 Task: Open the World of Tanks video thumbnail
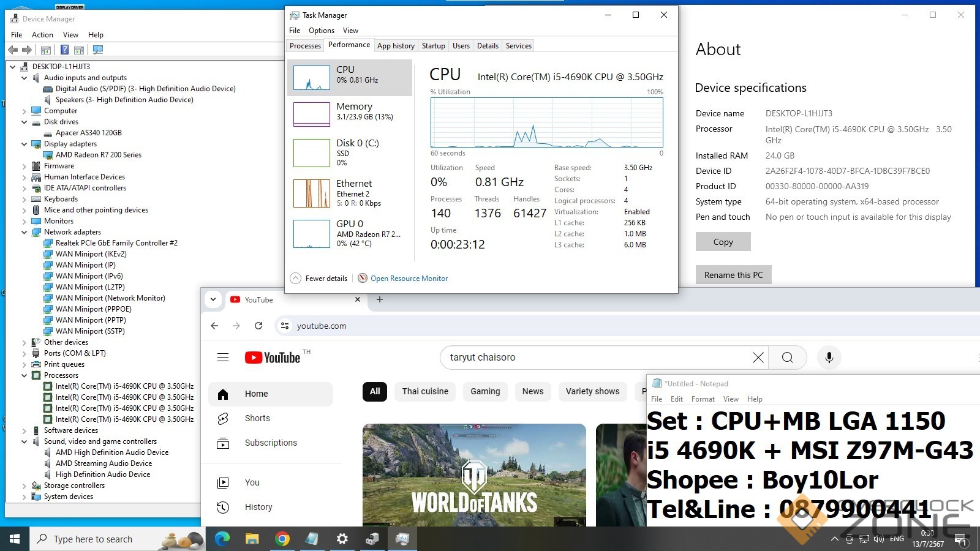coord(474,474)
